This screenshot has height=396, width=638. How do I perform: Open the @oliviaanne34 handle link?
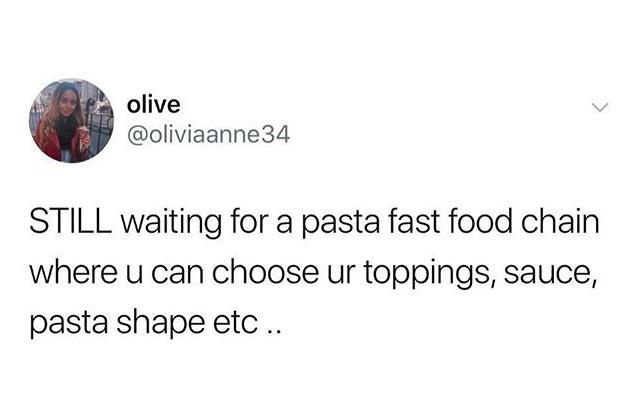(208, 135)
